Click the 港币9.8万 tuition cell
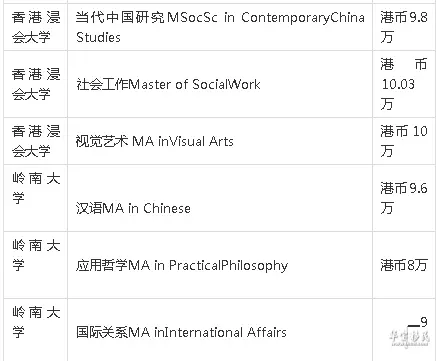 coord(404,27)
